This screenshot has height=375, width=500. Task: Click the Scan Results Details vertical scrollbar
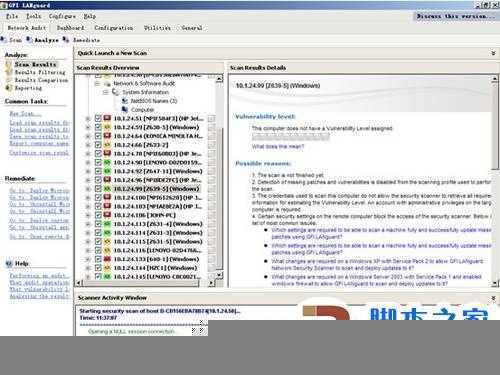495,180
